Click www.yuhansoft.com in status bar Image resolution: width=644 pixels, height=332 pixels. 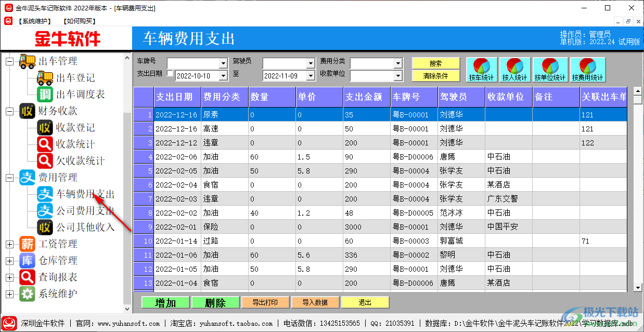tap(129, 323)
